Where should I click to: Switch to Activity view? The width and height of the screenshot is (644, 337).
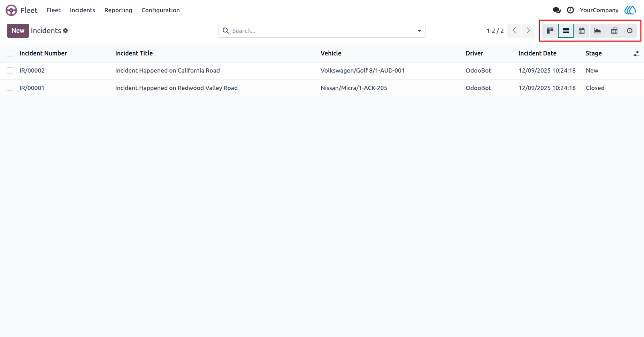click(x=630, y=31)
